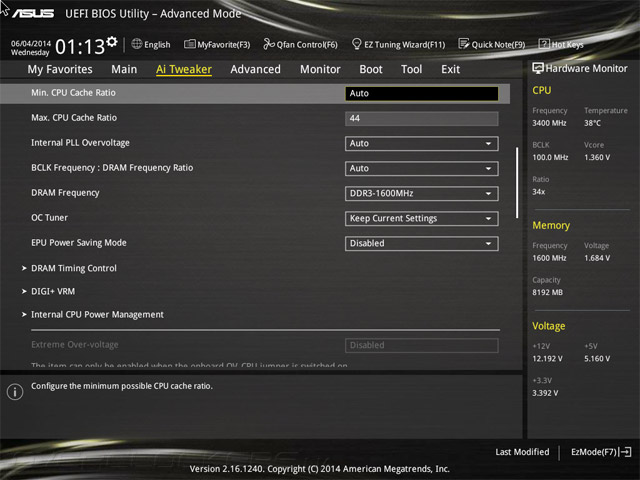Click the Memory section heading
Screen dimensions: 640x480
point(551,225)
